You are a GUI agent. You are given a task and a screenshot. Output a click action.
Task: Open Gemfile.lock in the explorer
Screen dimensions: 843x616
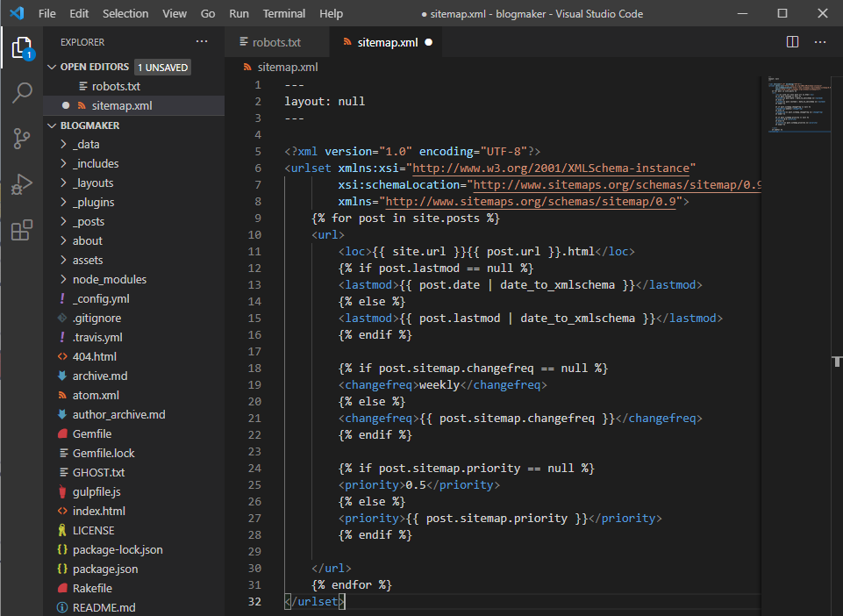coord(104,453)
